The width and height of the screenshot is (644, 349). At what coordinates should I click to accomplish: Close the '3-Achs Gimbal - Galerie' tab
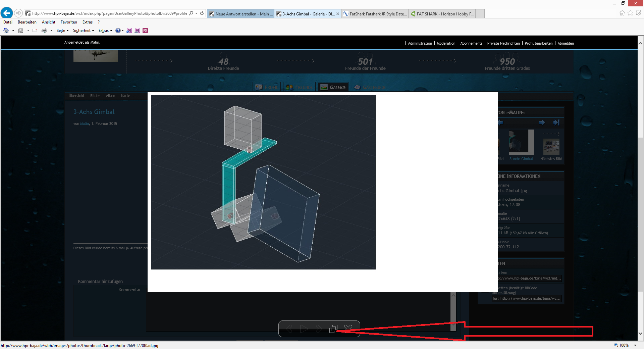(338, 14)
